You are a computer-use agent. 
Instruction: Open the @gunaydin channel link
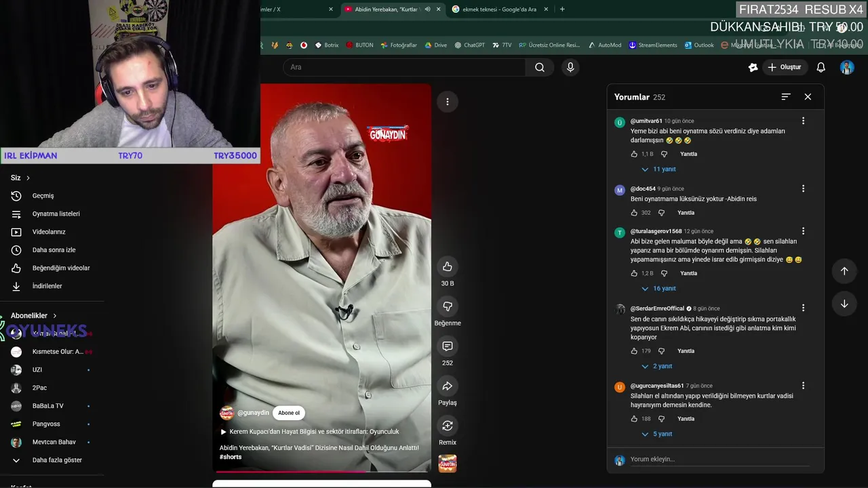pos(253,413)
